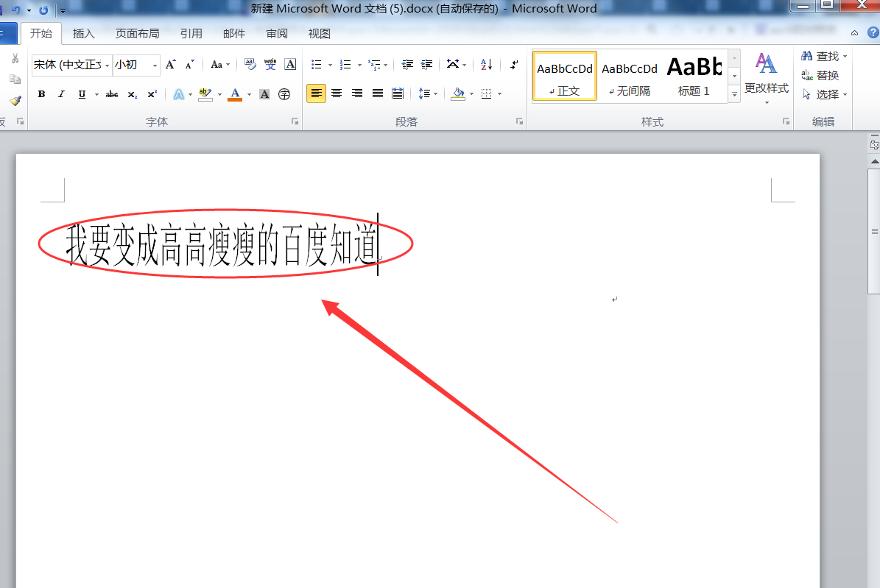The image size is (880, 588).
Task: Apply paragraph shading bucket
Action: (458, 93)
